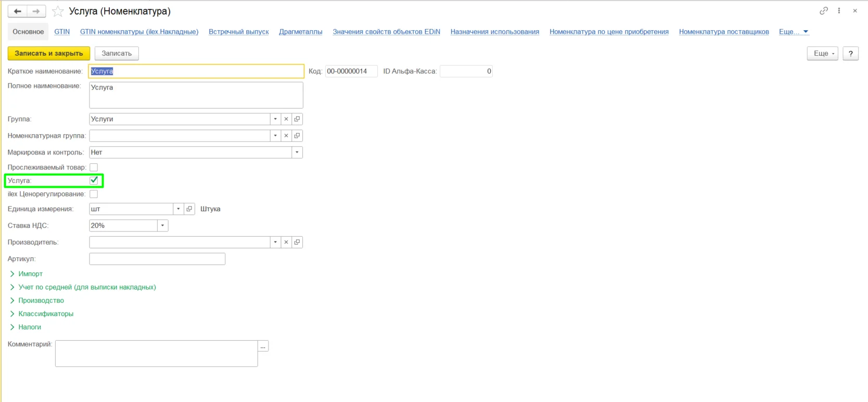Open the Группа dropdown list
The height and width of the screenshot is (402, 868).
[x=275, y=119]
